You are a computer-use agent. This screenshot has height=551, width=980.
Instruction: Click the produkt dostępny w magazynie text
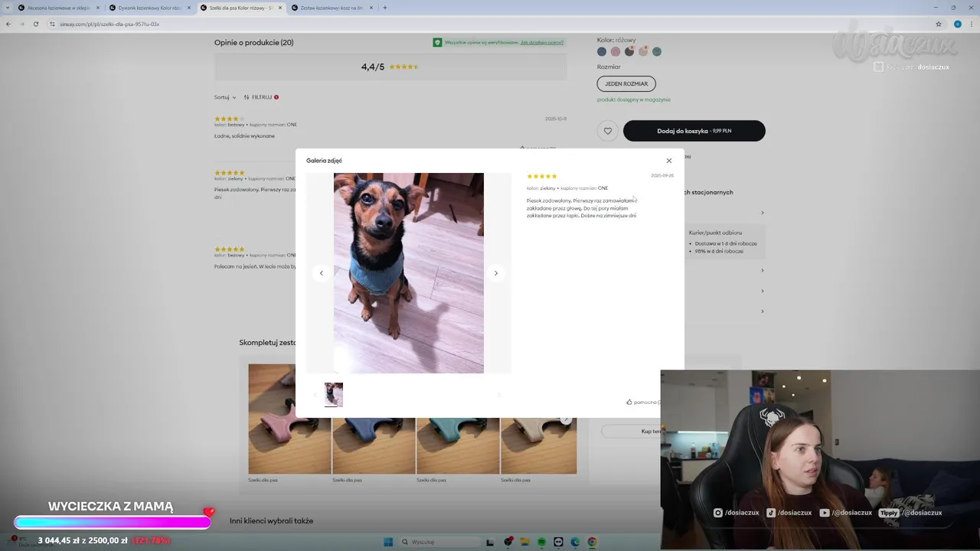[x=634, y=99]
